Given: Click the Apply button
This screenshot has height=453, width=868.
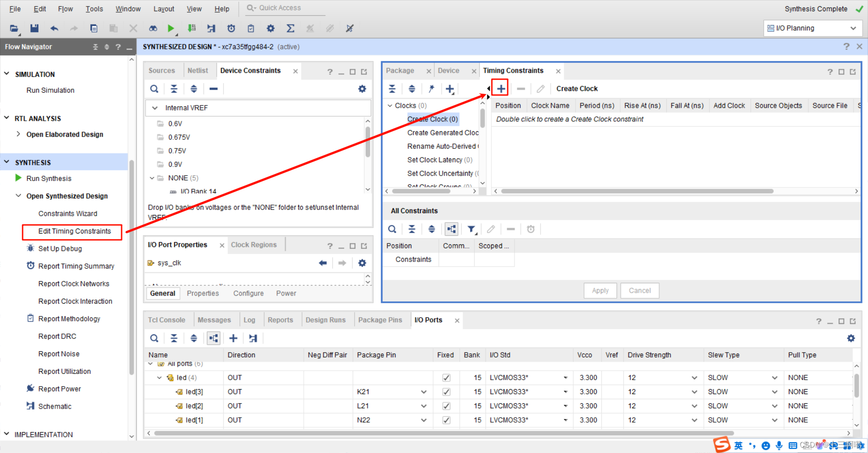Looking at the screenshot, I should click(600, 291).
